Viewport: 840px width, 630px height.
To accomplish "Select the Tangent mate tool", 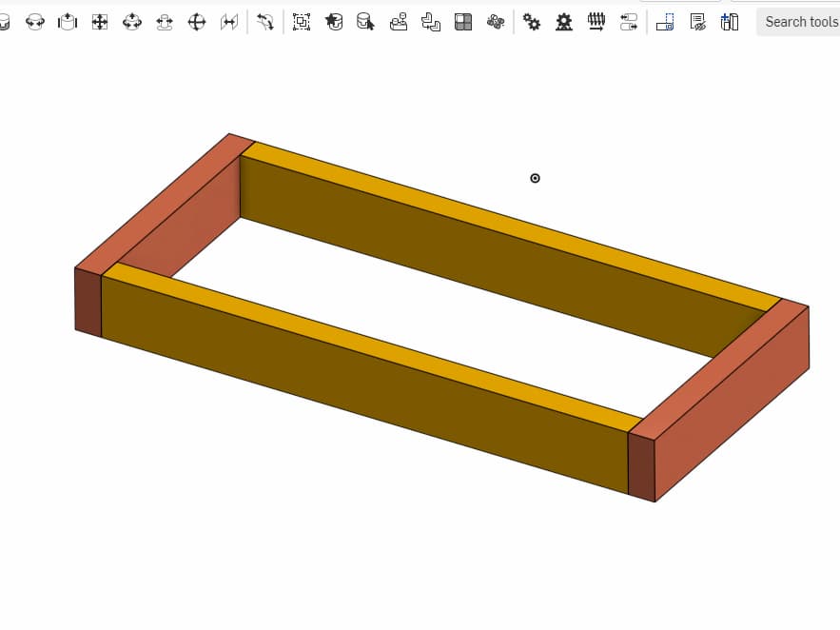I will tap(265, 22).
